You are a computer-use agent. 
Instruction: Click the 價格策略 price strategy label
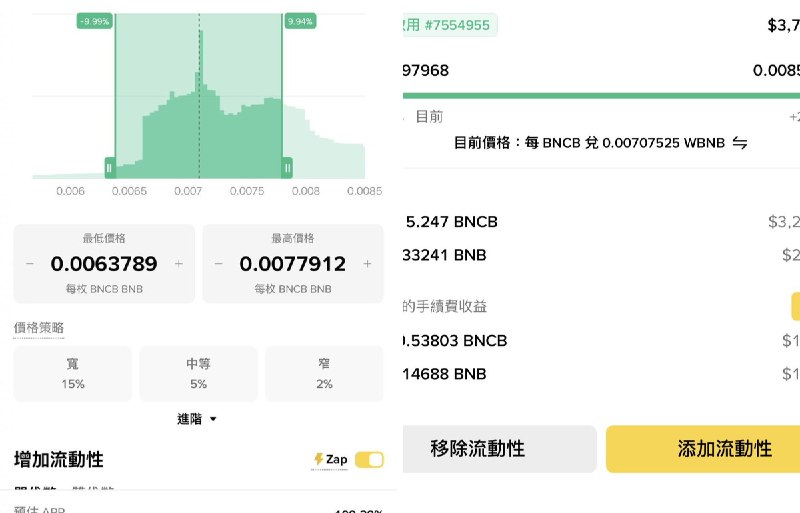39,328
